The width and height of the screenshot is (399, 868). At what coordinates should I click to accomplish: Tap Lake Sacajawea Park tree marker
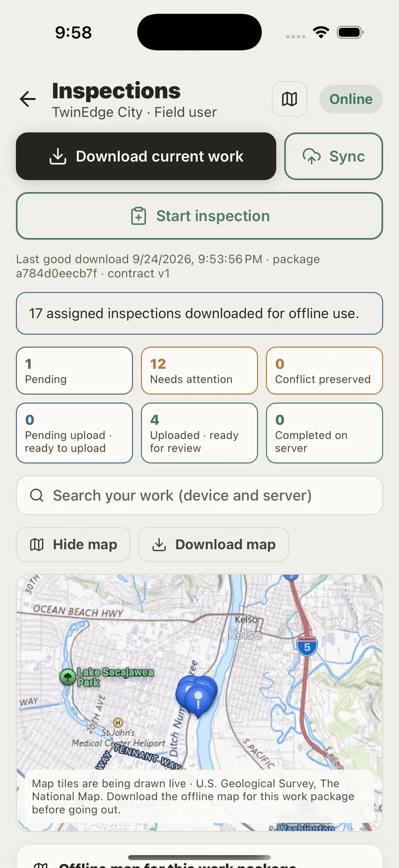[x=67, y=677]
